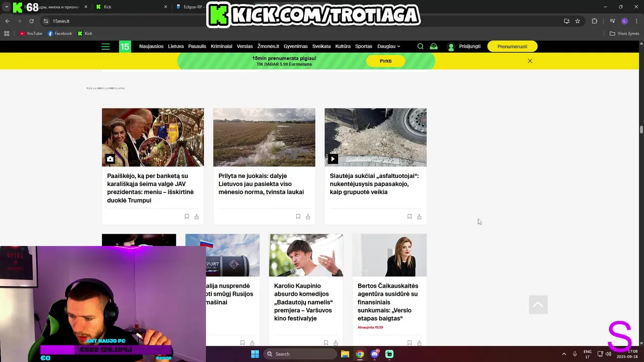Viewport: 644px width, 362px height.
Task: Open Discord from the taskbar
Action: pyautogui.click(x=374, y=354)
